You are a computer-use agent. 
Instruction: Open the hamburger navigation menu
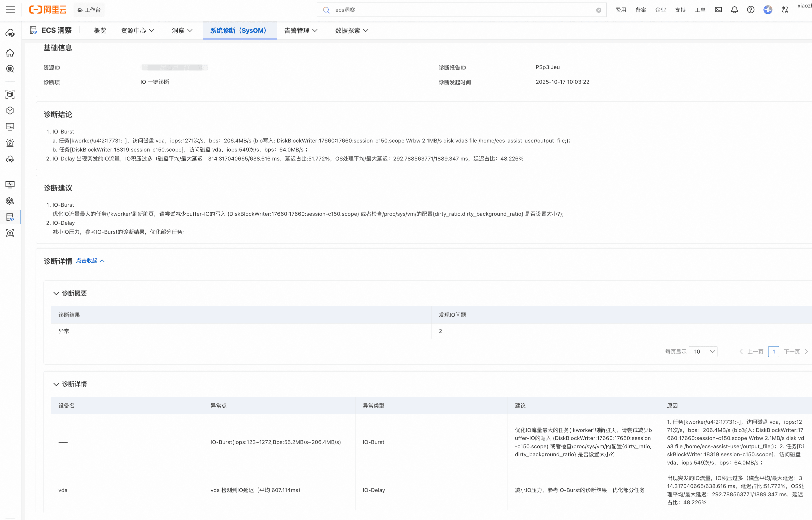click(x=11, y=9)
